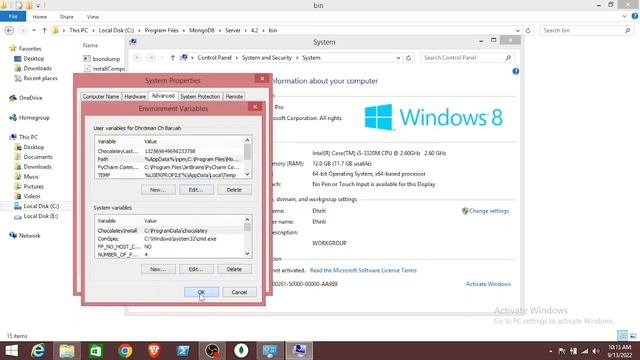
Task: Open the View ribbon tab
Action: [93, 17]
